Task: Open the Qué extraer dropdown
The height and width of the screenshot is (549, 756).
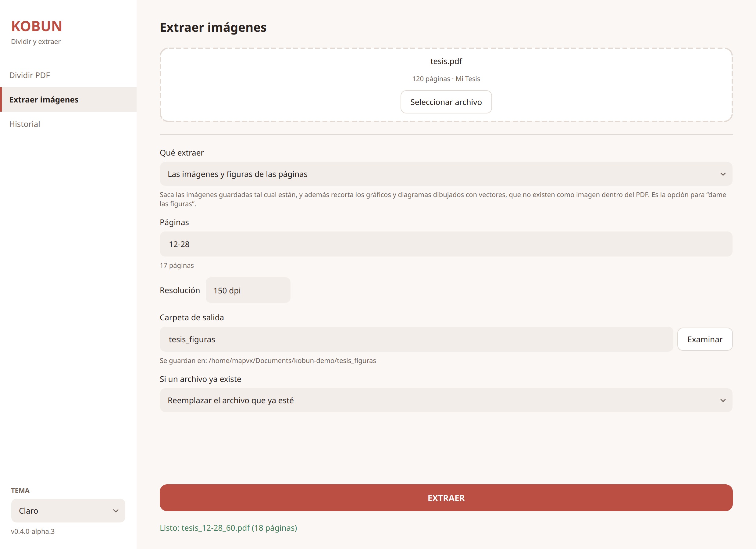Action: pos(446,174)
